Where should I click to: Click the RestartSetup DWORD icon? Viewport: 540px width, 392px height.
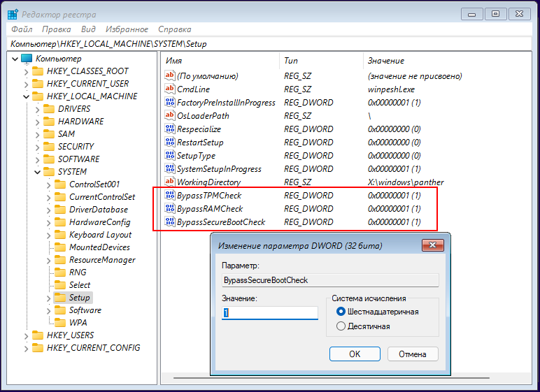[169, 142]
